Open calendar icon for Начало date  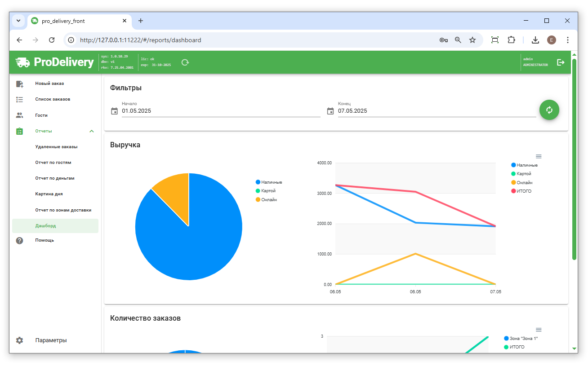[x=114, y=111]
